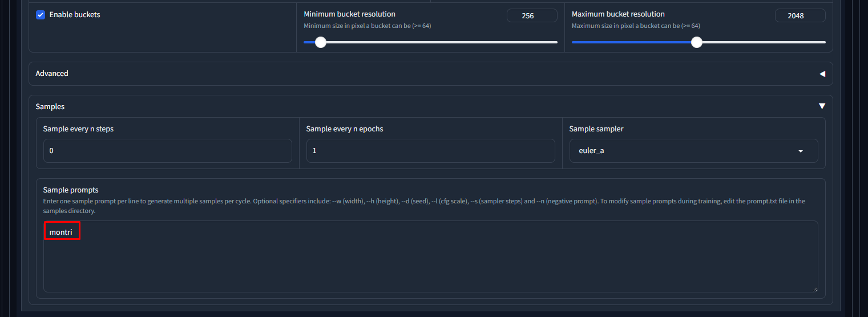Image resolution: width=868 pixels, height=317 pixels.
Task: Click the Sample every n steps field
Action: [x=167, y=151]
